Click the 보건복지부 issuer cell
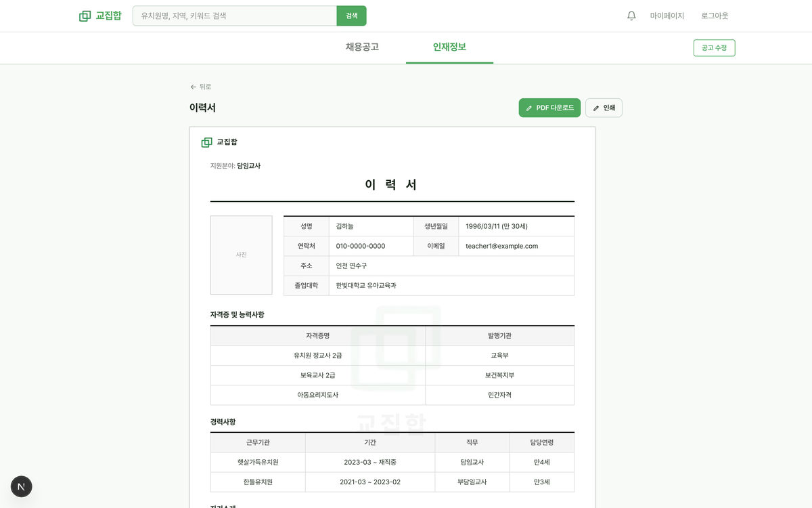 pos(500,375)
